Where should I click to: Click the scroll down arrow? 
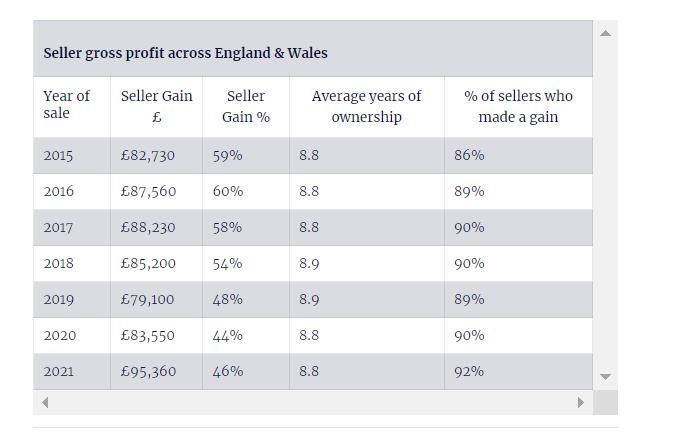[604, 377]
